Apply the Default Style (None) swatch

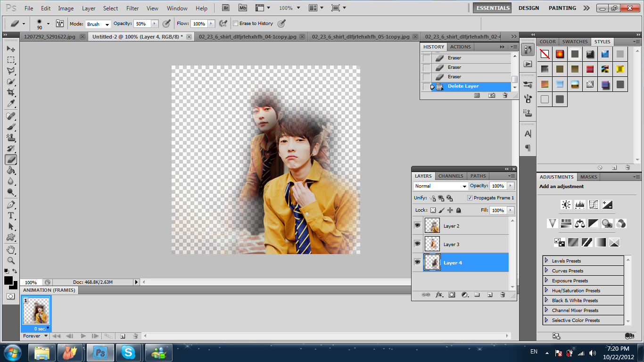tap(545, 54)
